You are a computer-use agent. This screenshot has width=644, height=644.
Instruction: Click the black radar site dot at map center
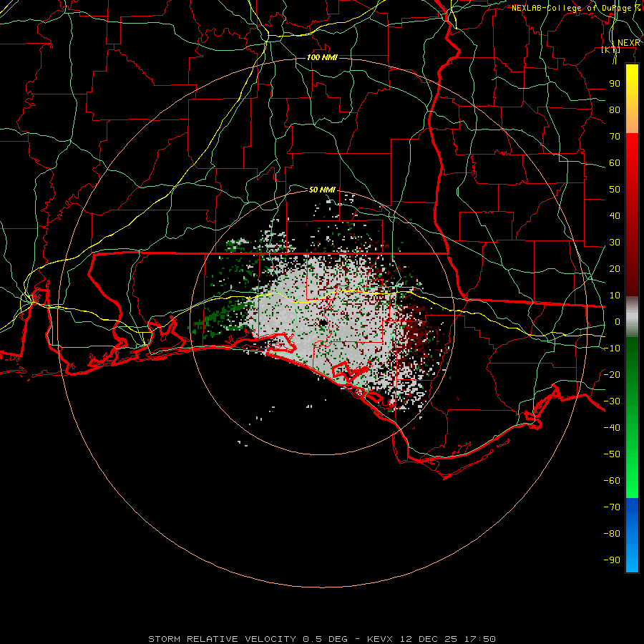[323, 323]
